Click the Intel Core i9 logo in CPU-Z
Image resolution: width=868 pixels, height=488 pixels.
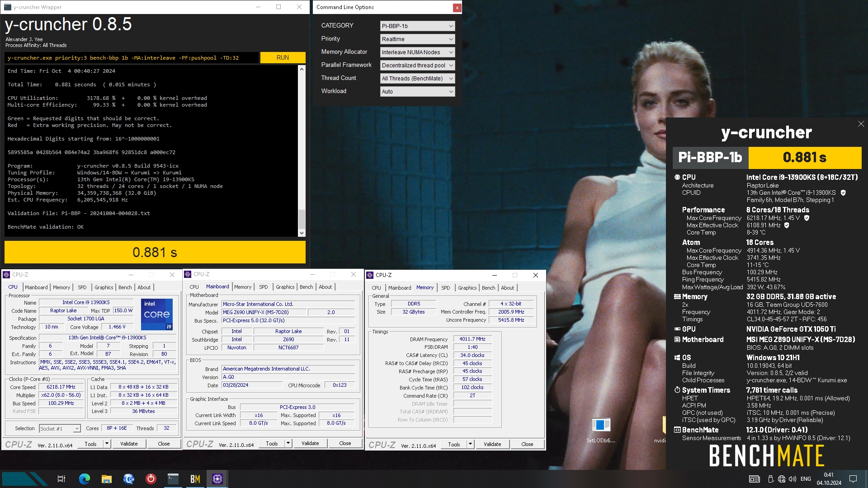point(157,314)
